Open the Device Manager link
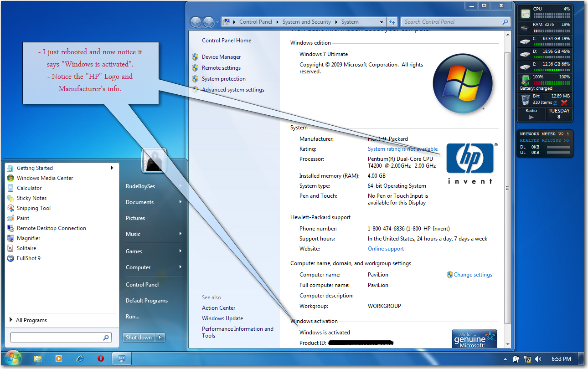 [221, 57]
